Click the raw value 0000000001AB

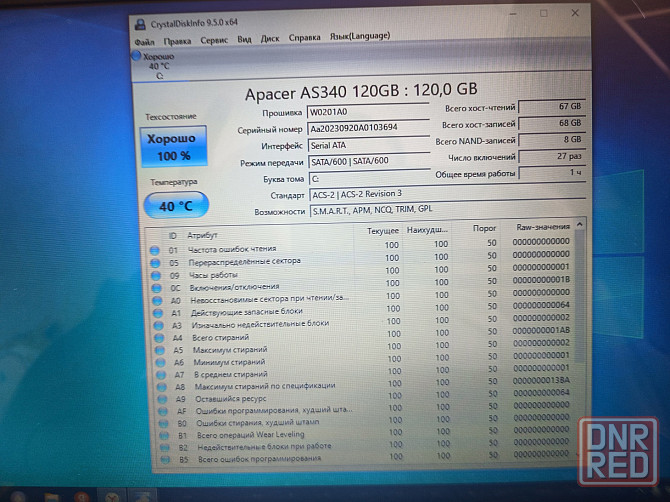541,330
